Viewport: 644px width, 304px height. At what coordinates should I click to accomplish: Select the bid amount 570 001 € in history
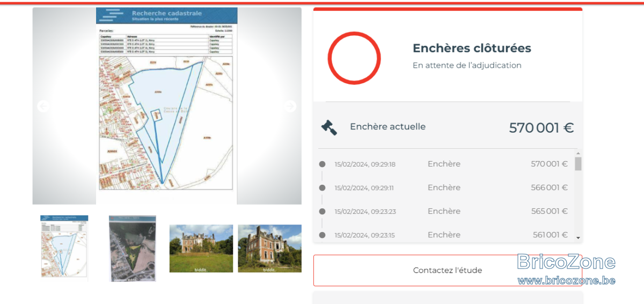(549, 164)
